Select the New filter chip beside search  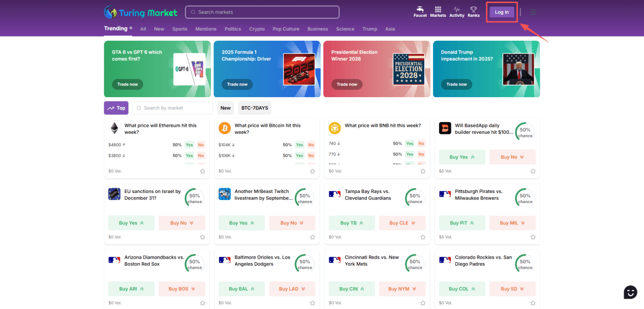(x=226, y=108)
